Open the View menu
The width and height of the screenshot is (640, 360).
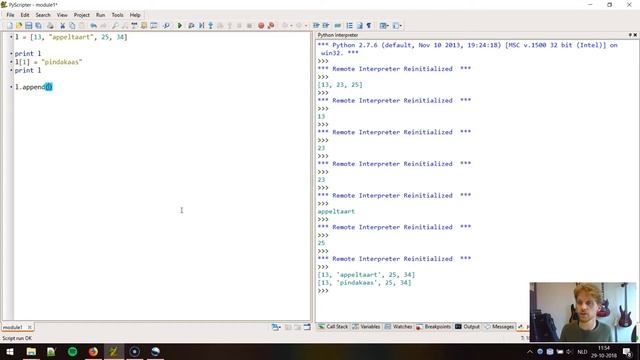coord(62,15)
